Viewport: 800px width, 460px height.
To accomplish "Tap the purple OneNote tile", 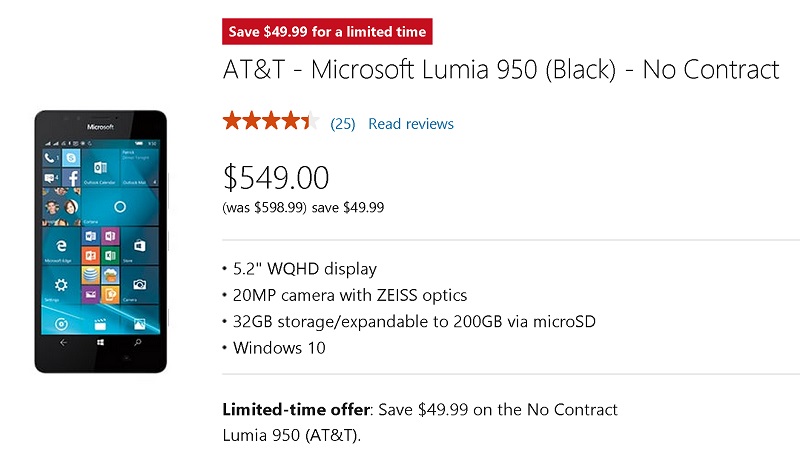I will pyautogui.click(x=110, y=236).
